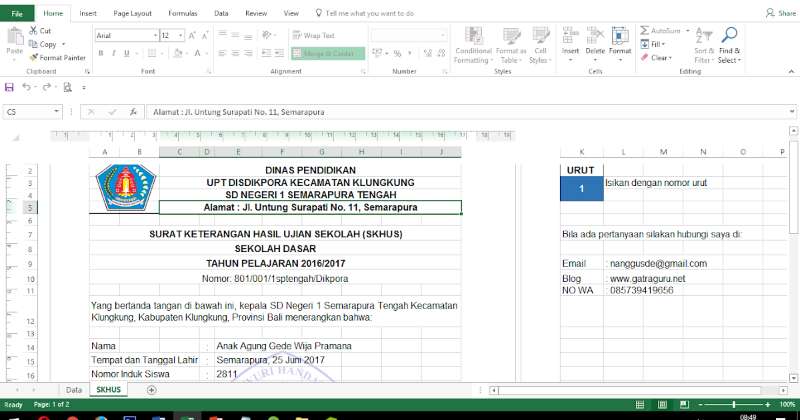Toggle Bold formatting
The height and width of the screenshot is (420, 800).
[x=100, y=53]
